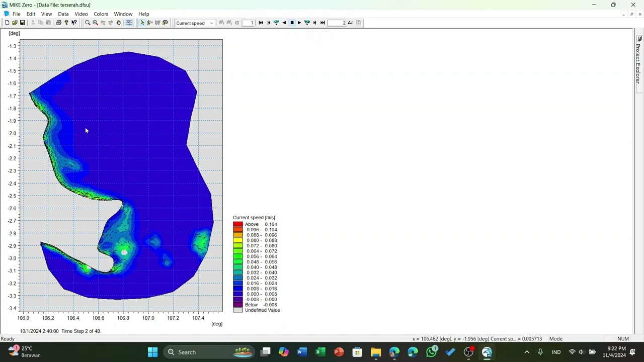This screenshot has height=362, width=644.
Task: Open Microsoft Store from the taskbar
Action: 357,352
